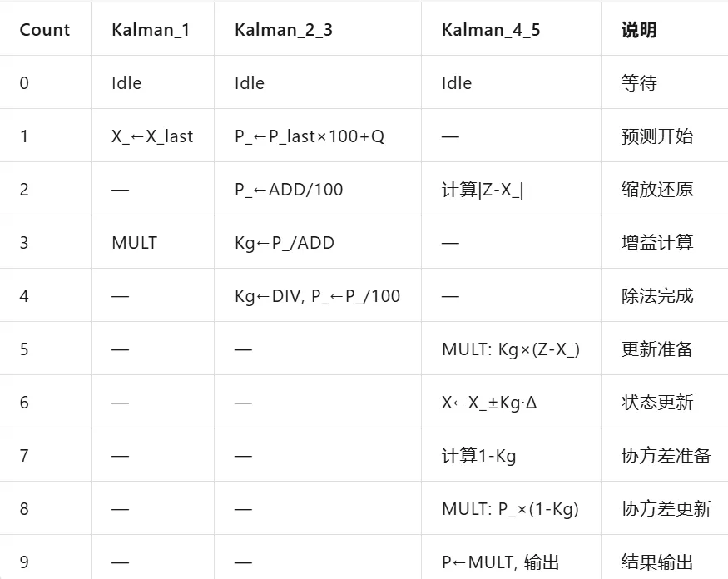Select the X_←X_last cell
Screen dimensions: 728x579
tap(152, 136)
